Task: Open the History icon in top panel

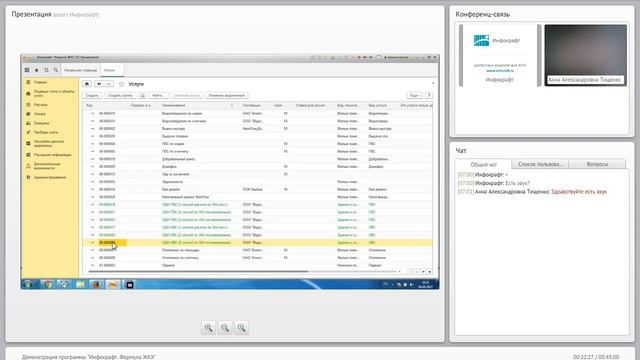Action: pos(46,70)
